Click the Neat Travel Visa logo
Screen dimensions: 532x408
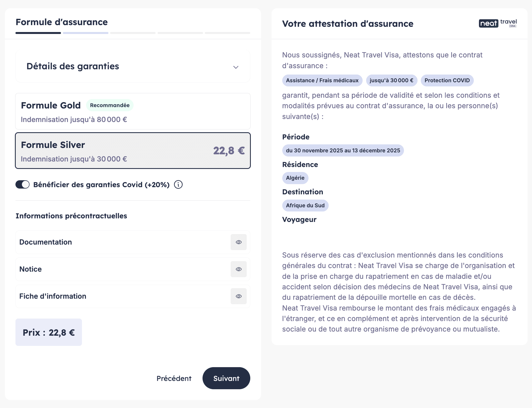[x=498, y=23]
